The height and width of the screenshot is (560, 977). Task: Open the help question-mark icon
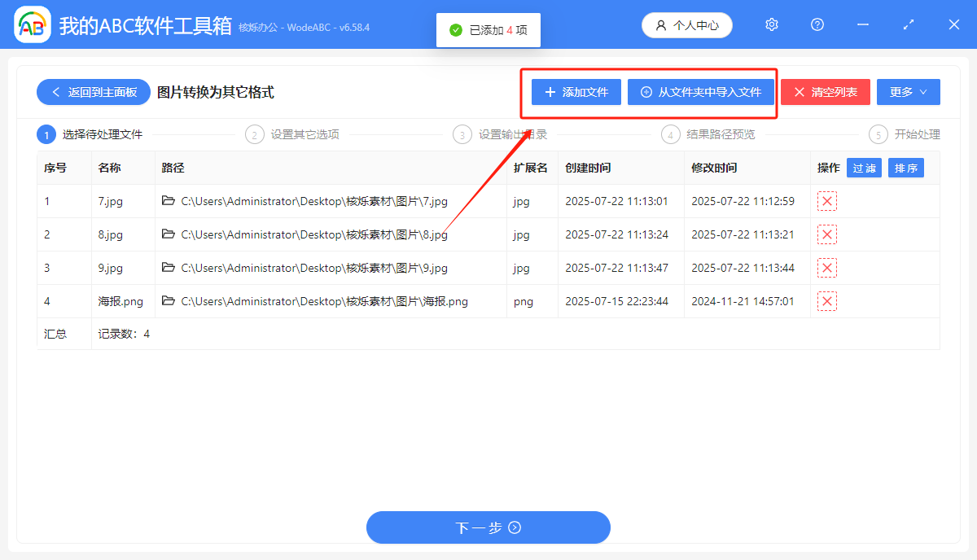pyautogui.click(x=817, y=24)
